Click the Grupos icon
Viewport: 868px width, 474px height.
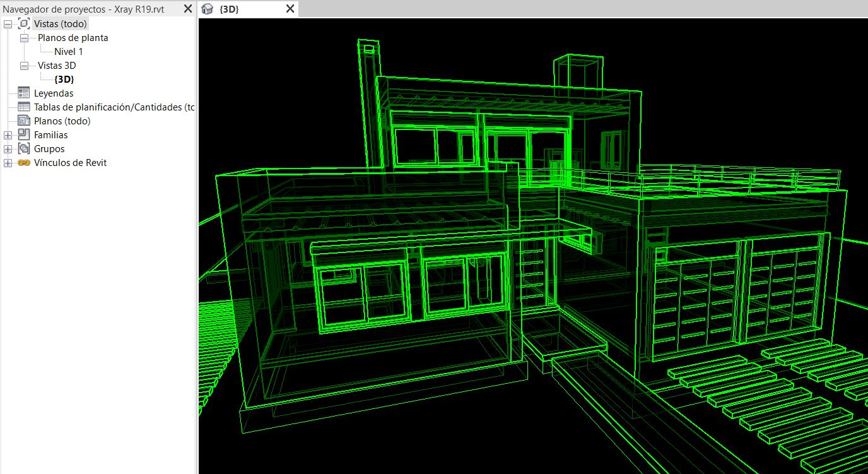(23, 148)
